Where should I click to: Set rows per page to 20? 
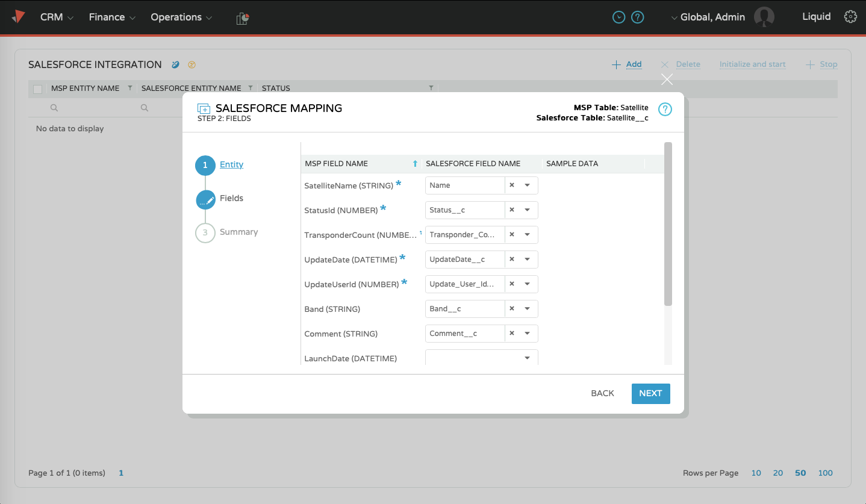tap(778, 473)
